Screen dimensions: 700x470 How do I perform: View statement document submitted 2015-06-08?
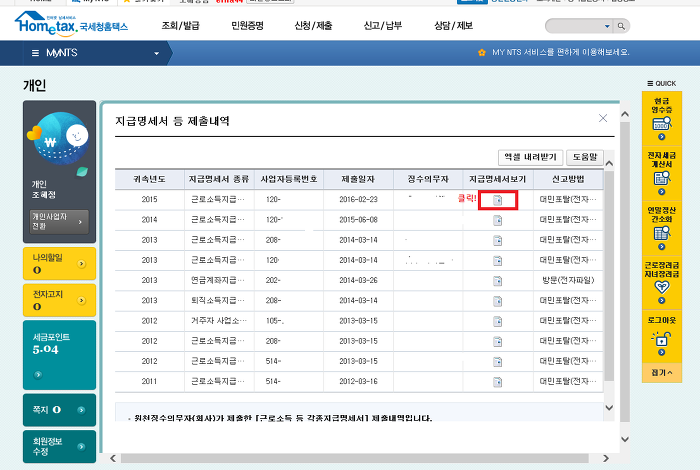[497, 220]
